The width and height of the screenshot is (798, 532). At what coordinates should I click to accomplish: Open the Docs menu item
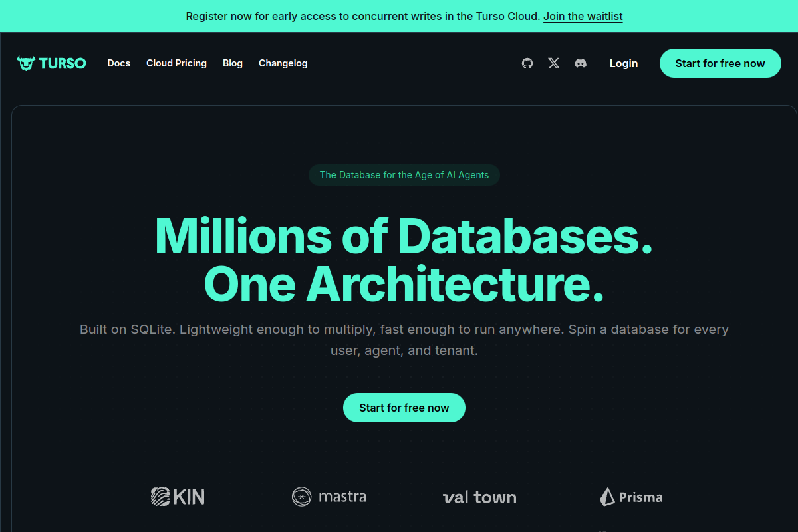coord(119,63)
